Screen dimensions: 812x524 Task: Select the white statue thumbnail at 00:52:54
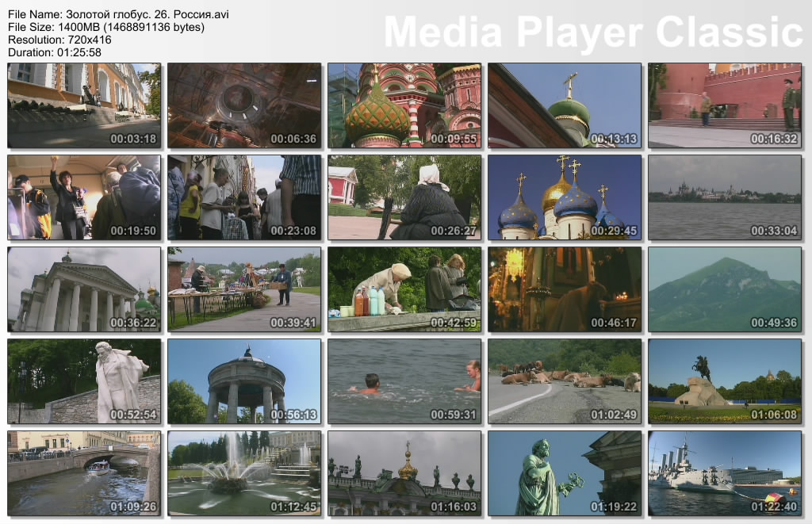[84, 381]
